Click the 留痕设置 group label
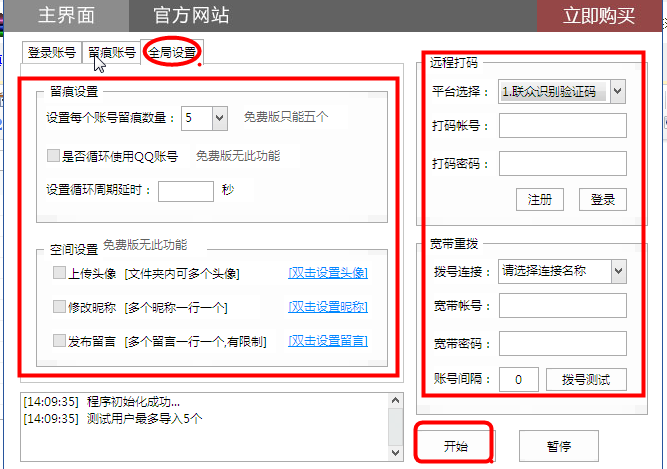Image resolution: width=667 pixels, height=469 pixels. pyautogui.click(x=74, y=91)
